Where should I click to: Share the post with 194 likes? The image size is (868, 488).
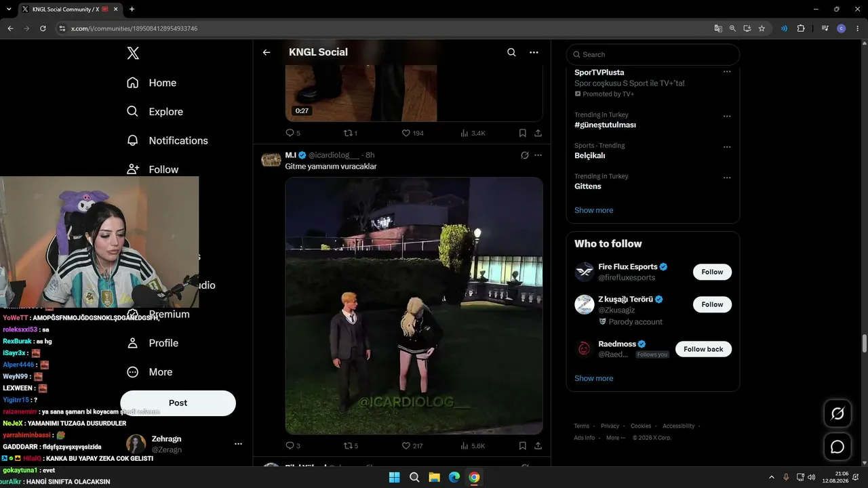click(x=538, y=133)
